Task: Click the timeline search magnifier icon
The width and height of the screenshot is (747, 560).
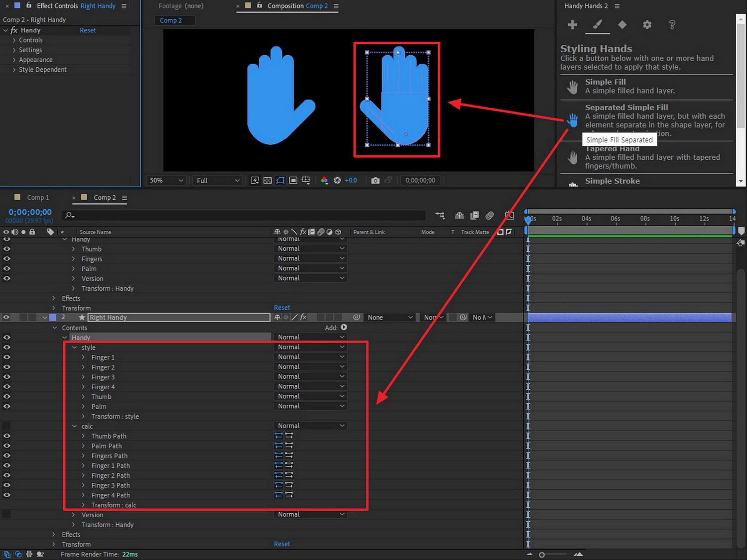Action: 70,215
